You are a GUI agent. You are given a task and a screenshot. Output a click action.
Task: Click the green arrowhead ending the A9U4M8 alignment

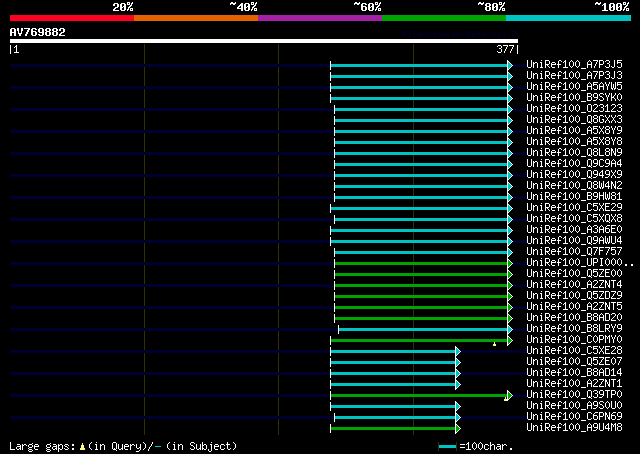[458, 429]
